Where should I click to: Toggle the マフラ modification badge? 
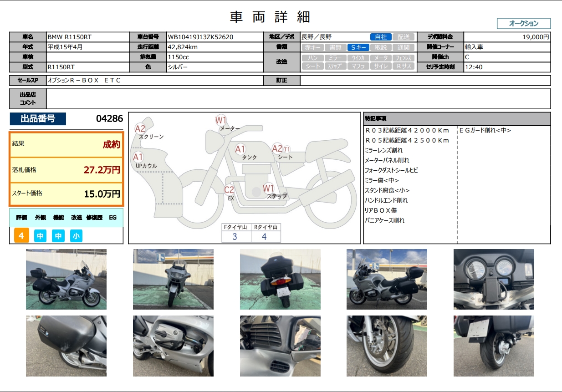click(x=358, y=66)
